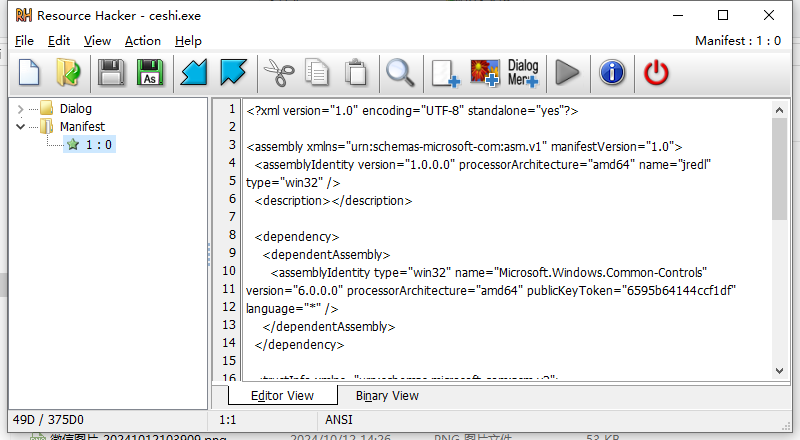The height and width of the screenshot is (440, 800).
Task: Click the red power Exit icon
Action: [x=655, y=72]
